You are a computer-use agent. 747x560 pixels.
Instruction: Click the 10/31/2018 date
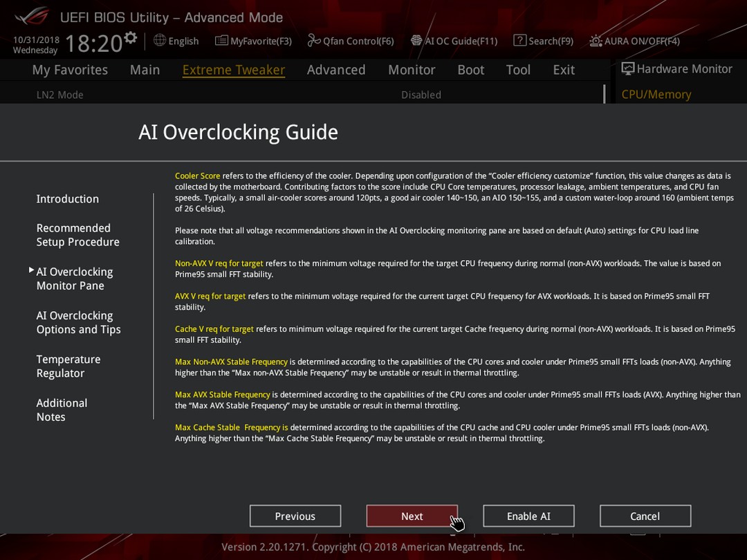[36, 40]
